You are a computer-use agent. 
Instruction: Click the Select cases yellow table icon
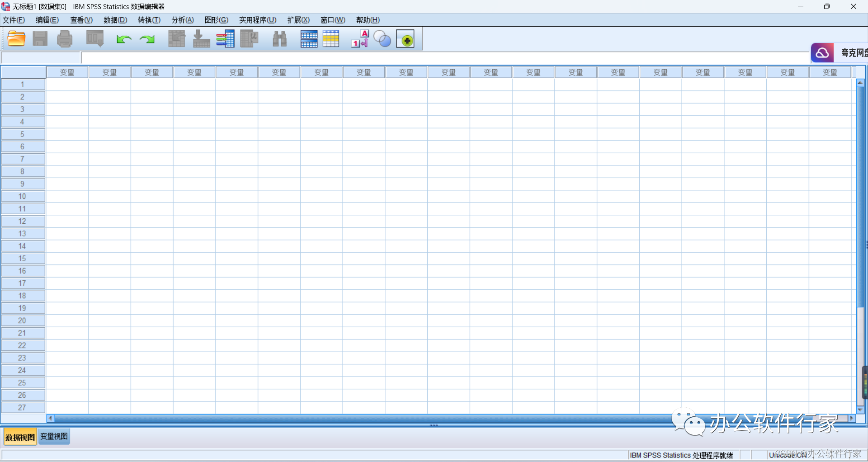pyautogui.click(x=331, y=39)
